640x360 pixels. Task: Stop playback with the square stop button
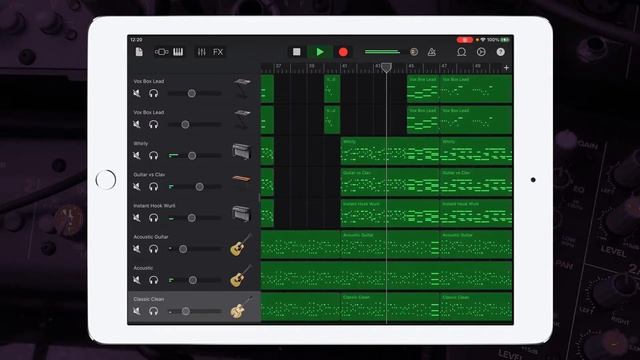297,52
